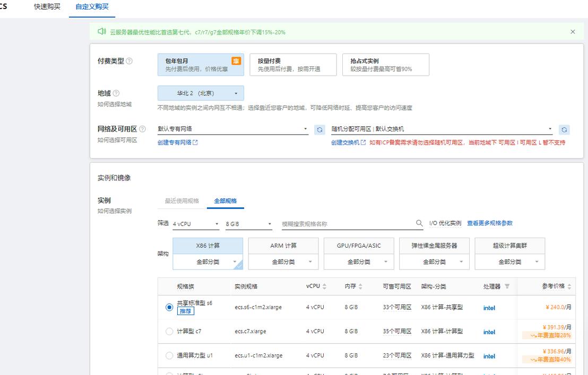The image size is (588, 375).
Task: Click the search magnifier icon for spec name
Action: point(419,223)
